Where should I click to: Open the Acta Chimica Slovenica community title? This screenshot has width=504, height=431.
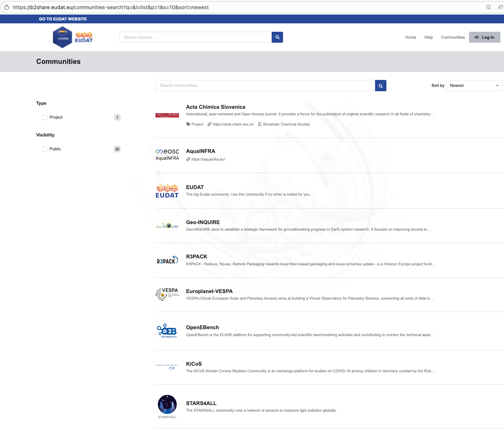tap(215, 107)
